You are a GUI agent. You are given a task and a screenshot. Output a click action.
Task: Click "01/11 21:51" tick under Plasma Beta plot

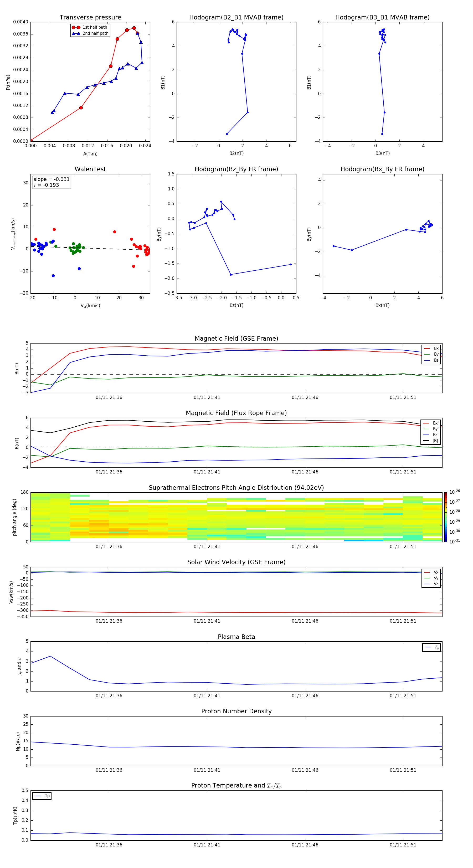pos(403,696)
